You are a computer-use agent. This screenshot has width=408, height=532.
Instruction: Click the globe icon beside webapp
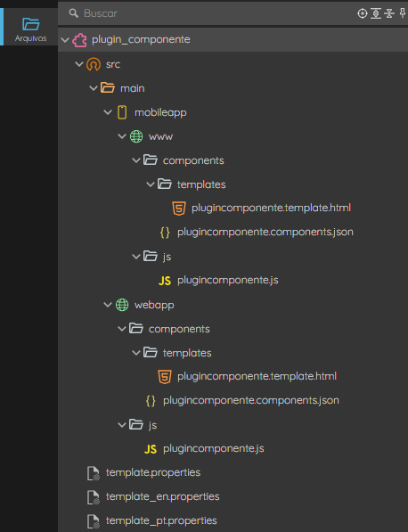point(122,305)
